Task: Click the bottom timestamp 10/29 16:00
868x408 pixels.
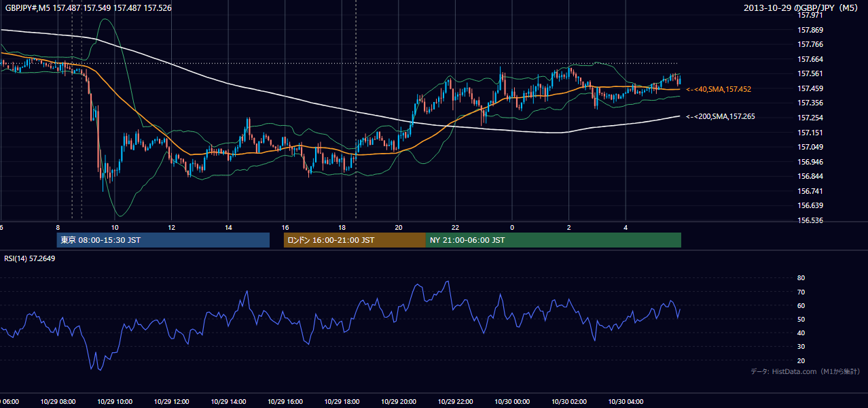Action: click(x=285, y=402)
